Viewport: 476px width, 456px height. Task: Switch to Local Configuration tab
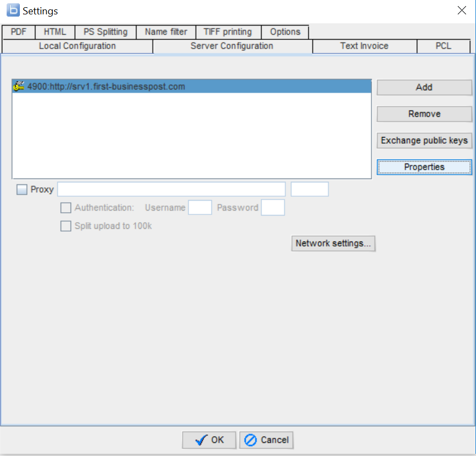pyautogui.click(x=77, y=46)
